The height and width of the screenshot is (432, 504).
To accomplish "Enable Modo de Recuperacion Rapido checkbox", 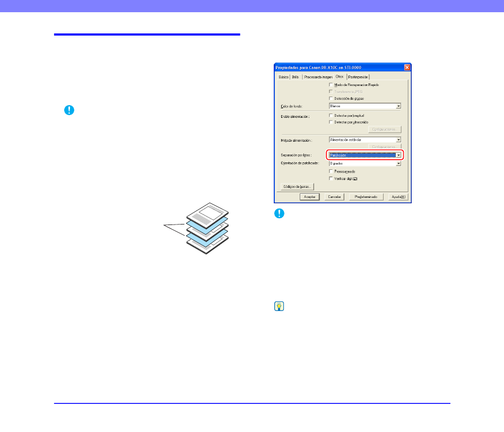I will tap(331, 85).
